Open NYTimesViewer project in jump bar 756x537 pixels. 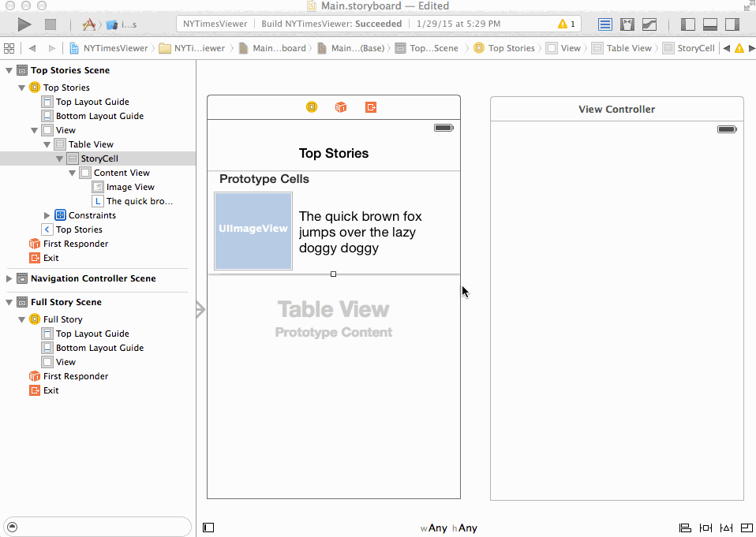[109, 48]
